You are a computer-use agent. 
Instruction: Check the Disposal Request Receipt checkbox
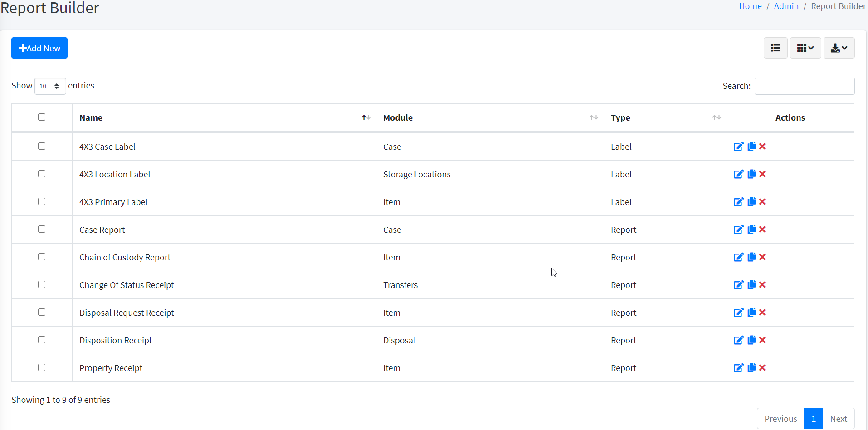click(x=42, y=312)
